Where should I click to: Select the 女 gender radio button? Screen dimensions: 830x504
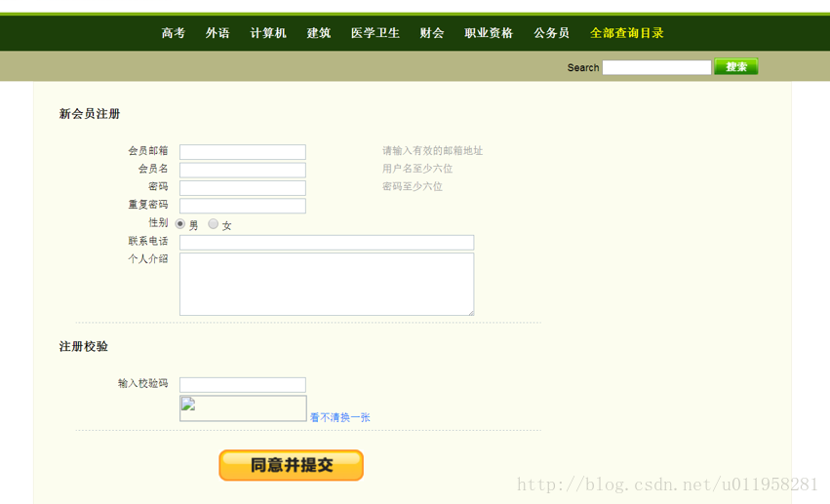click(x=213, y=223)
